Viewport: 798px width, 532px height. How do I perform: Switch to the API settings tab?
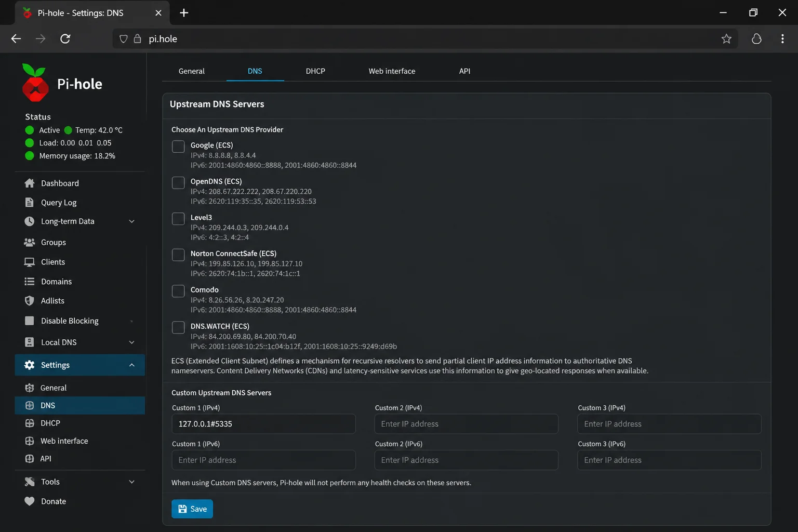(x=464, y=71)
